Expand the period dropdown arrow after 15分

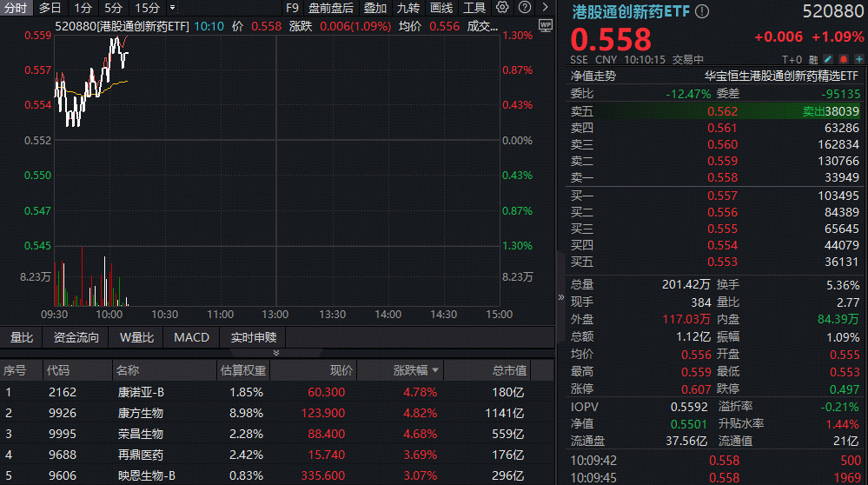(x=172, y=8)
